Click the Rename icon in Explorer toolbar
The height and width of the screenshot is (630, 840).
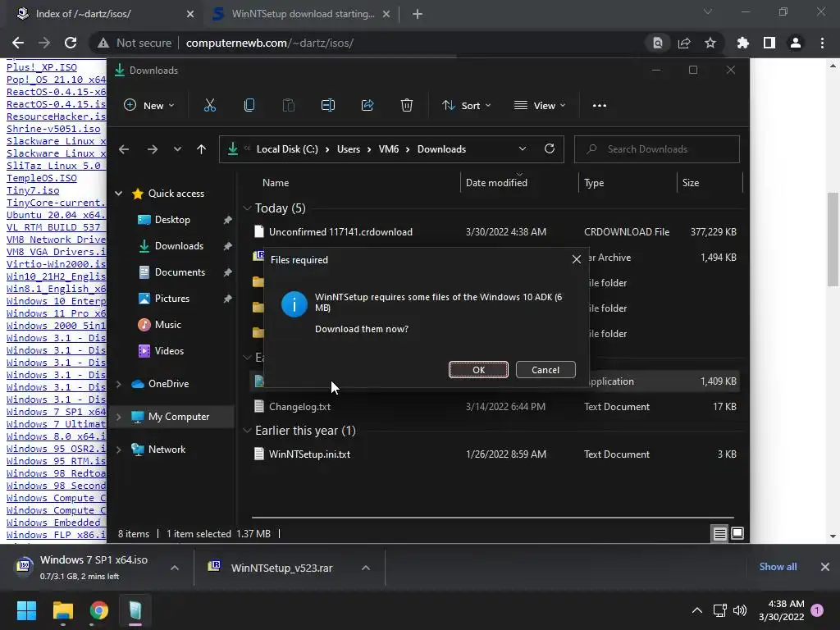(328, 106)
